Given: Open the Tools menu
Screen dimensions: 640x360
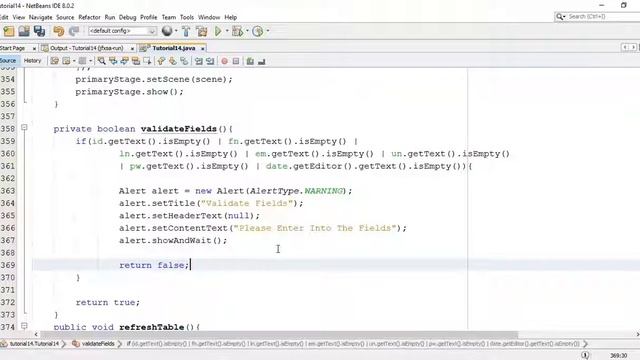Looking at the screenshot, I should 187,17.
